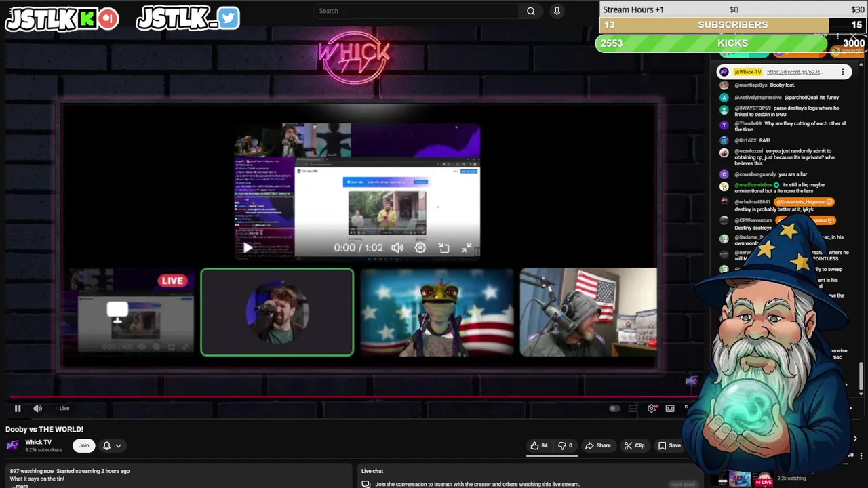Open the Whick TV channel avatar
Viewport: 868px width, 488px height.
[12, 445]
